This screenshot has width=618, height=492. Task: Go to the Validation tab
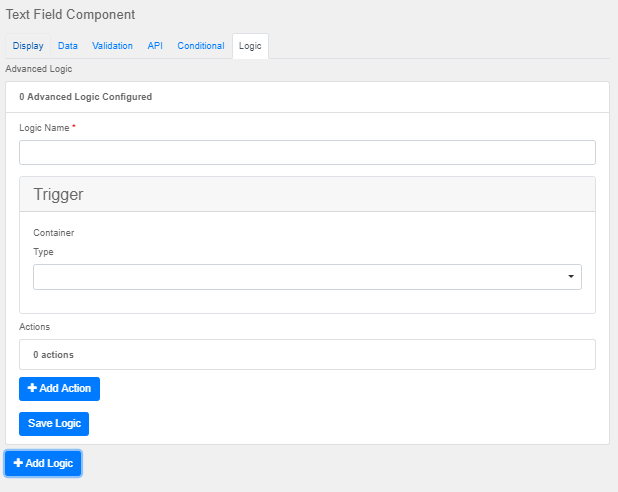pyautogui.click(x=112, y=46)
